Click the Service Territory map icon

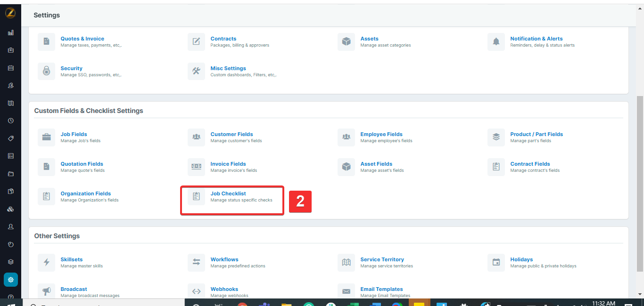(x=346, y=262)
